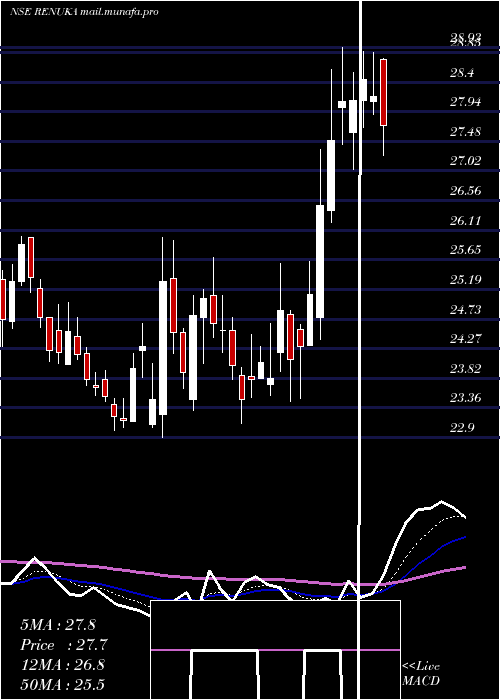Click the 27.48 price axis label
Image resolution: width=500 pixels, height=700 pixels.
click(x=465, y=132)
